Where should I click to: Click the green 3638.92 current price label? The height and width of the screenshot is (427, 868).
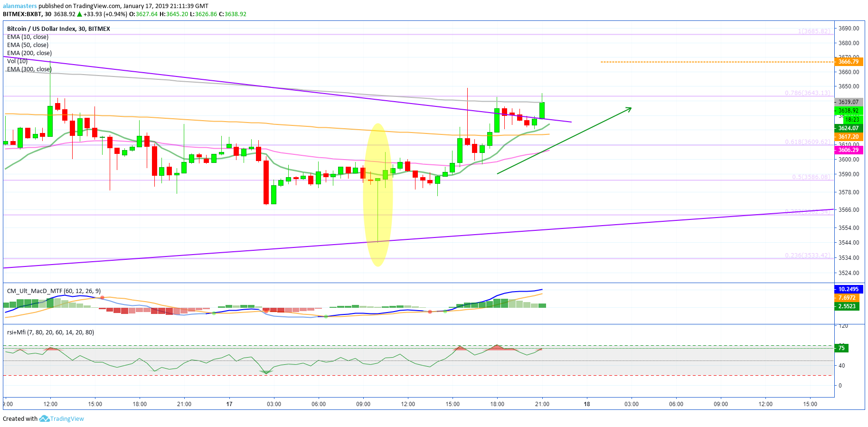[x=849, y=111]
